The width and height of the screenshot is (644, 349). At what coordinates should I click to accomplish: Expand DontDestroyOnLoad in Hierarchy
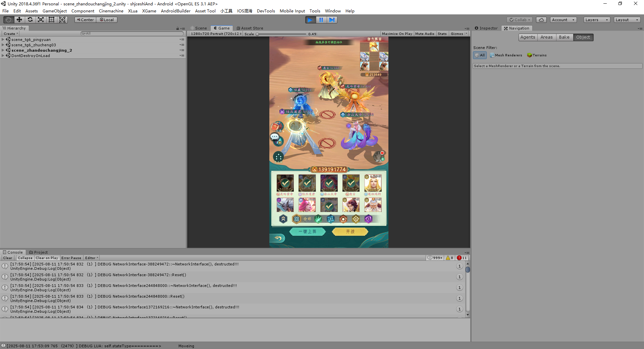point(3,56)
